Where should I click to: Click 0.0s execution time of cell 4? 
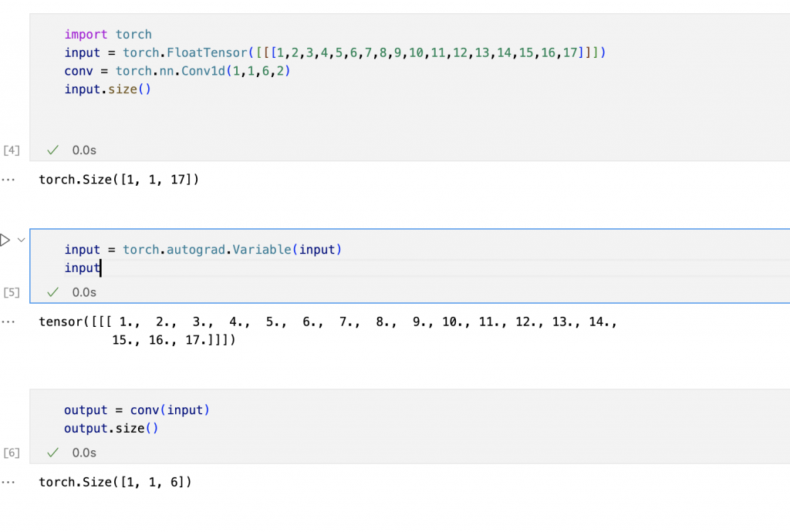point(84,150)
